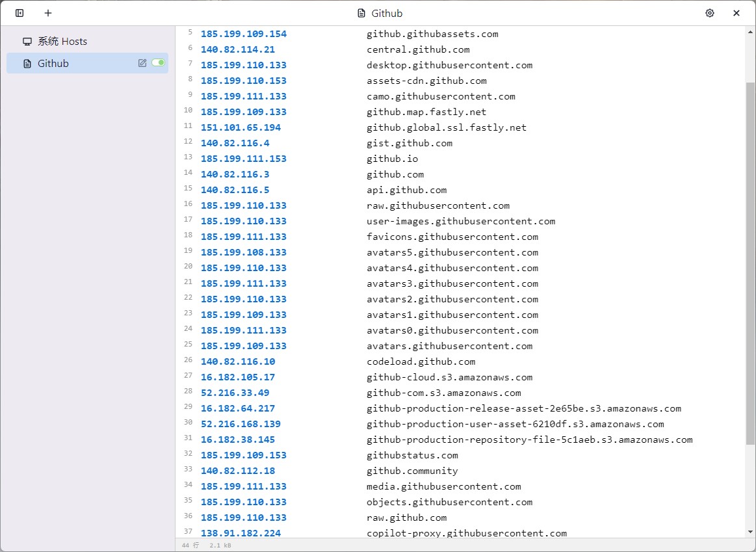Click hostname api.github.com
Screen dimensions: 756x552
click(406, 190)
